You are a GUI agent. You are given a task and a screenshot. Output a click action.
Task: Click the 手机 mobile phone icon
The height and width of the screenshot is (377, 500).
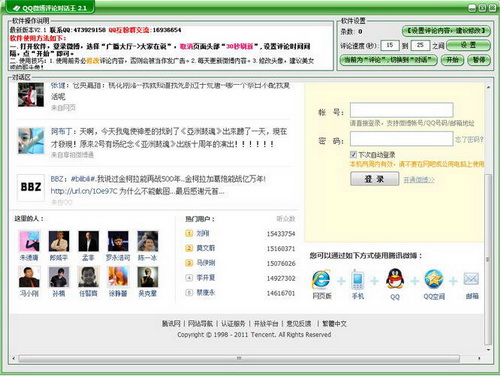point(357,280)
